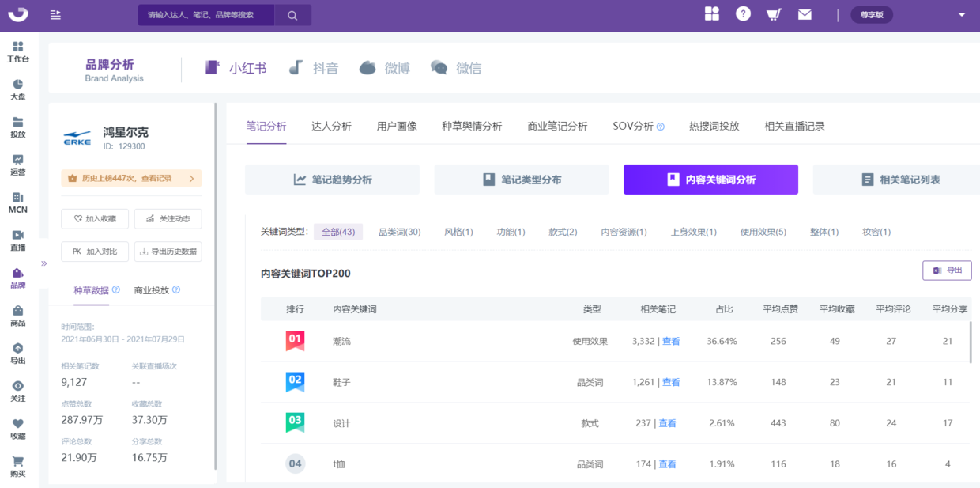Image resolution: width=980 pixels, height=488 pixels.
Task: Switch to the 抖音 platform tab
Action: coord(314,69)
